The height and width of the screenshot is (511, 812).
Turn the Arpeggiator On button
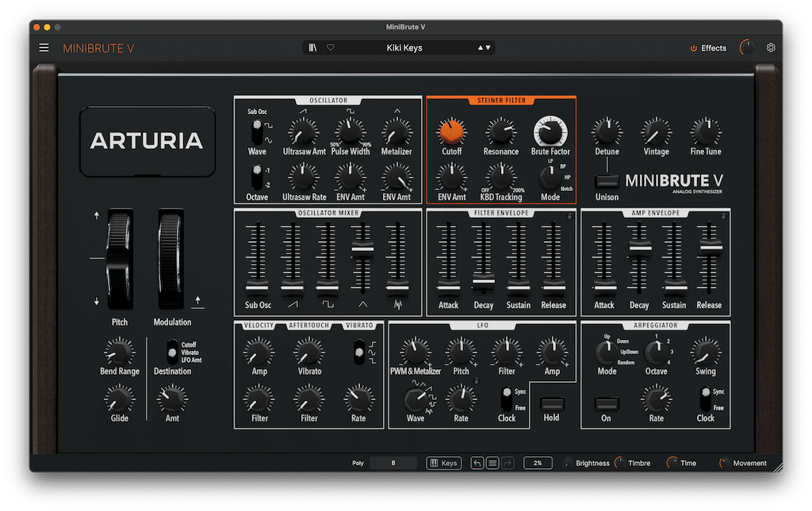point(607,403)
